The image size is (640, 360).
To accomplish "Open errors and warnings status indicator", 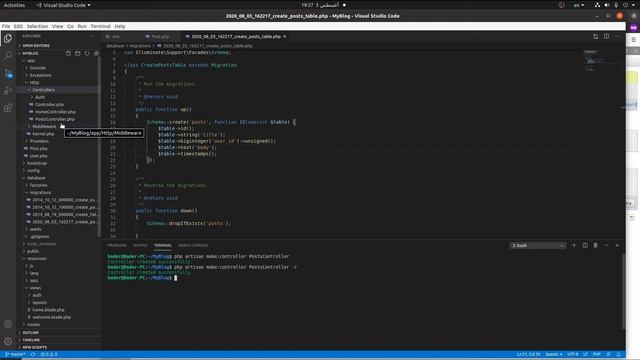I will (49, 354).
